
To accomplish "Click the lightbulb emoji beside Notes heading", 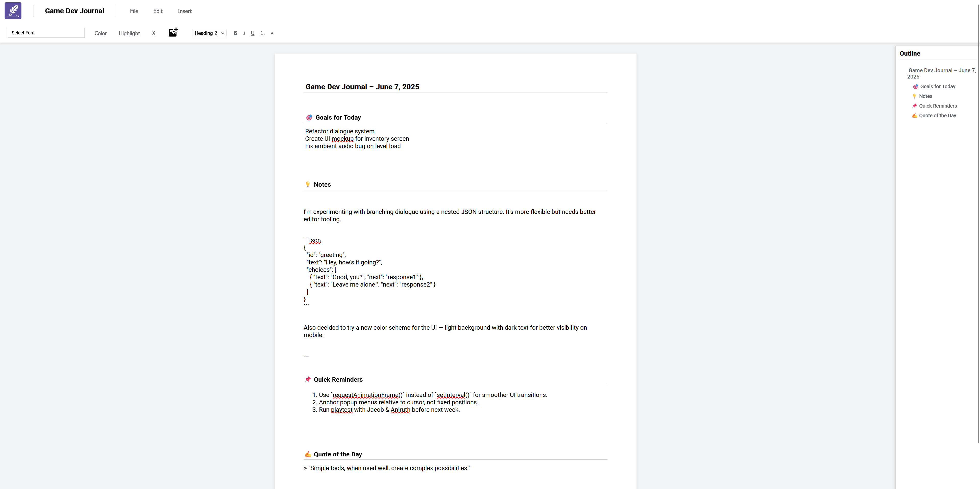I will (x=308, y=185).
